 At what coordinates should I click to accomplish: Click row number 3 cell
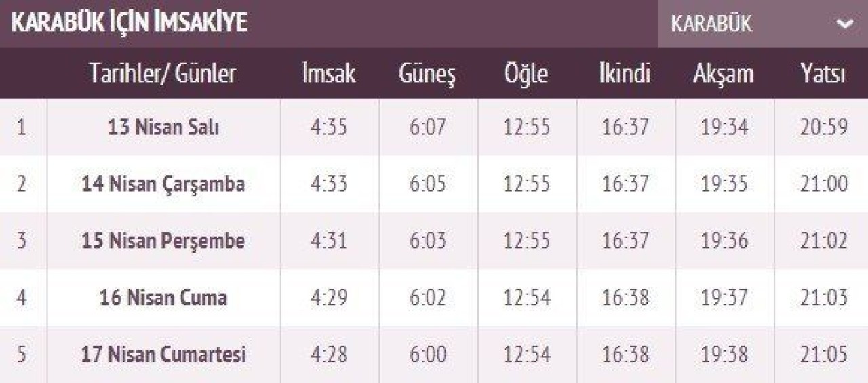point(22,241)
